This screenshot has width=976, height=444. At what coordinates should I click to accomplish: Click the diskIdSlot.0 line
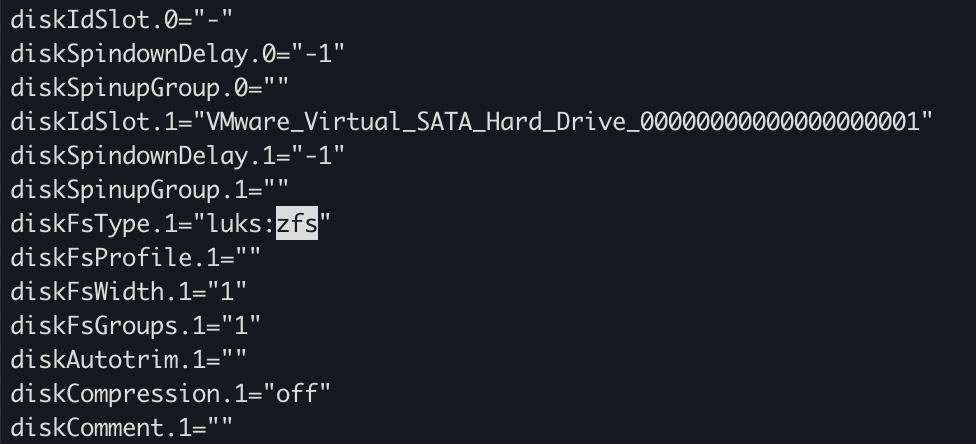tap(121, 19)
